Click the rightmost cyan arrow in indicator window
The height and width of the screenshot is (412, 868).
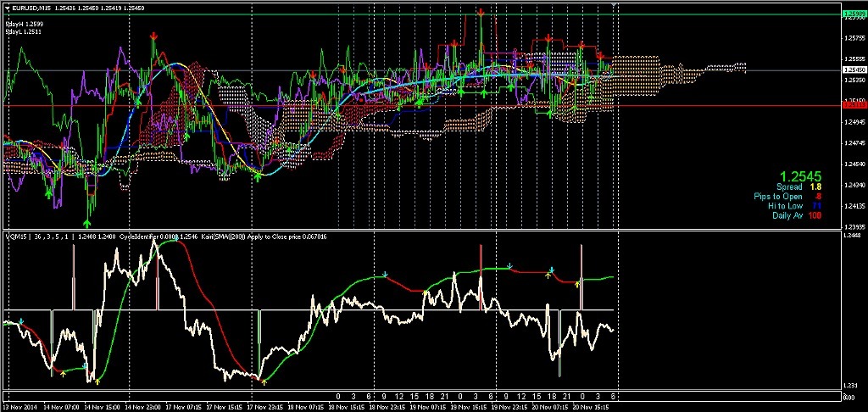tap(551, 270)
